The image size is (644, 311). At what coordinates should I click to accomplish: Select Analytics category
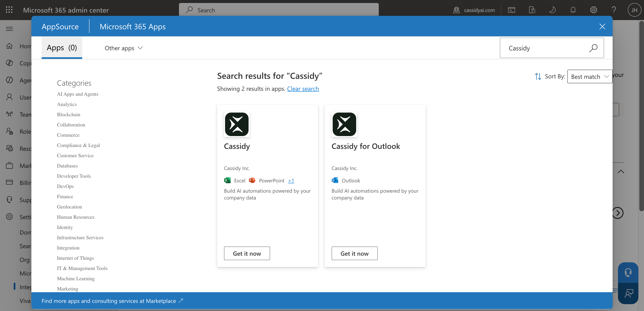click(67, 104)
